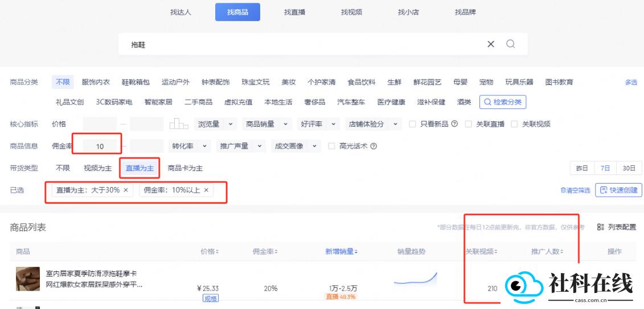Expand the 成交画像 dropdown

pyautogui.click(x=296, y=146)
